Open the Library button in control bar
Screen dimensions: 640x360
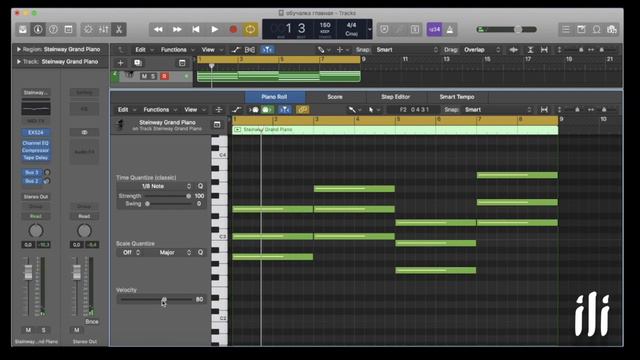point(23,29)
